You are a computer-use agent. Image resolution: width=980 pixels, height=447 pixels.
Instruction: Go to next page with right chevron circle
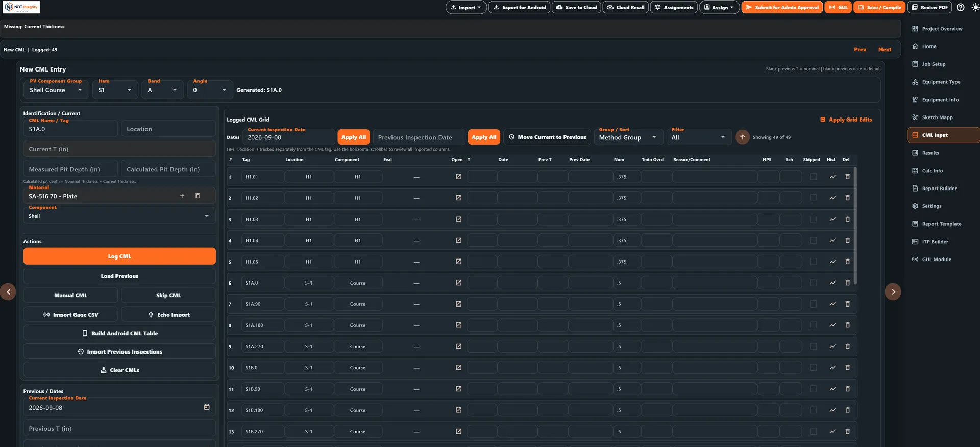(x=893, y=292)
